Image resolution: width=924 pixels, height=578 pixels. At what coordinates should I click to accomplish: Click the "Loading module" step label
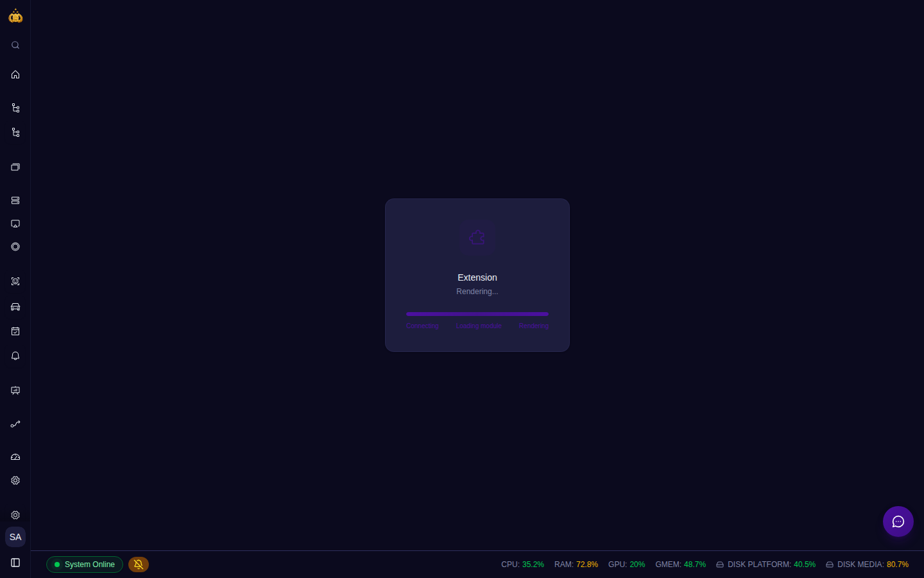[479, 326]
